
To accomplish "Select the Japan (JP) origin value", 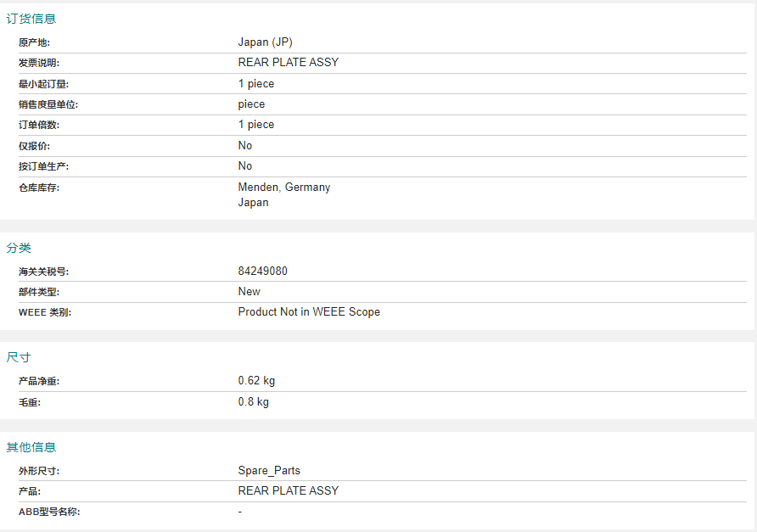I will click(265, 42).
